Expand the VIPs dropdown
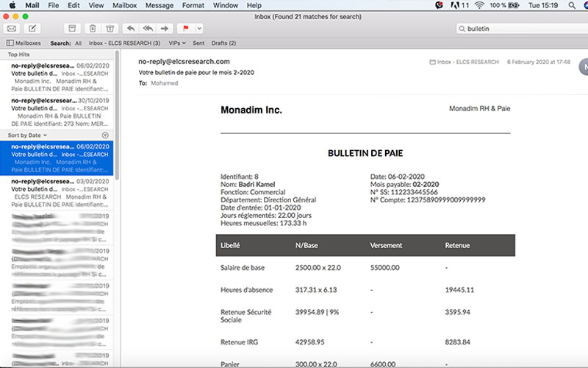The height and width of the screenshot is (368, 588). point(177,43)
